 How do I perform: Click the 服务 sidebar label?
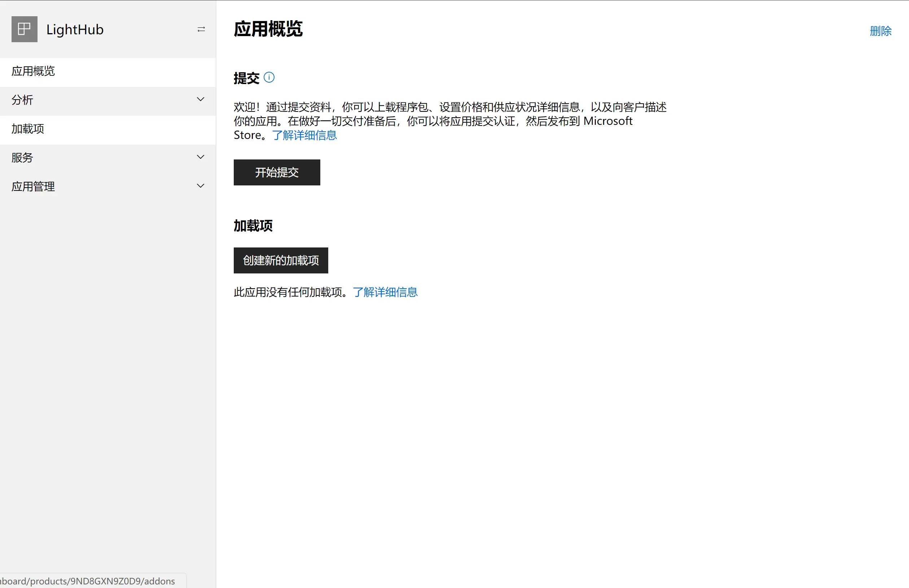[22, 158]
